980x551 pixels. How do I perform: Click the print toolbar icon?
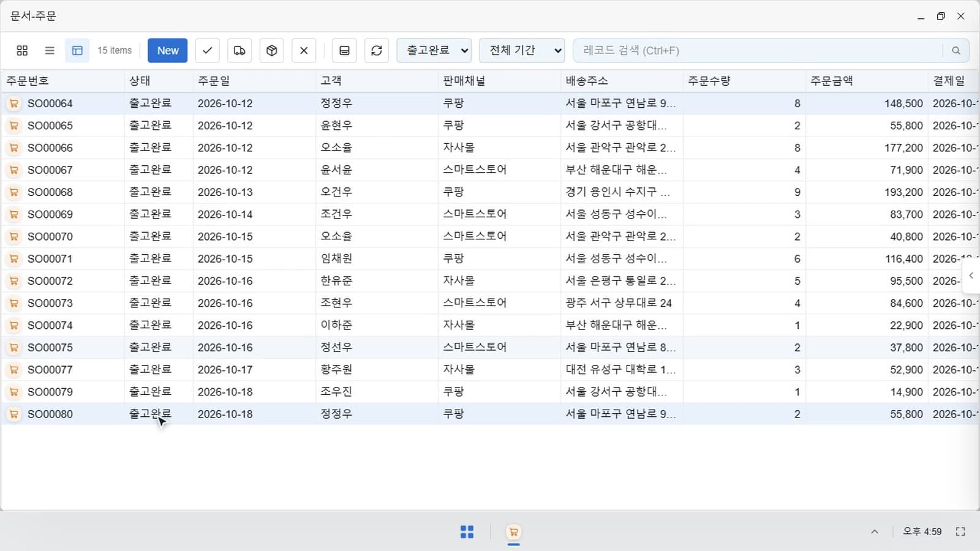click(345, 51)
